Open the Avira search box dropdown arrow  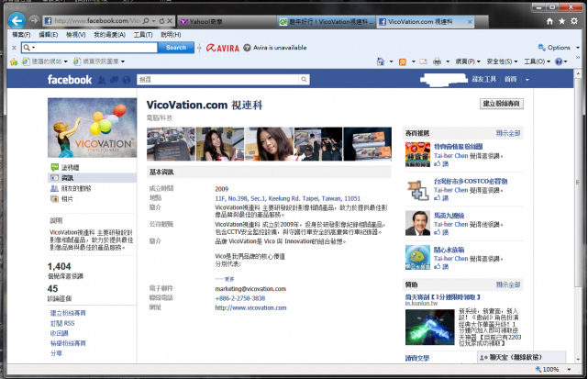(34, 48)
